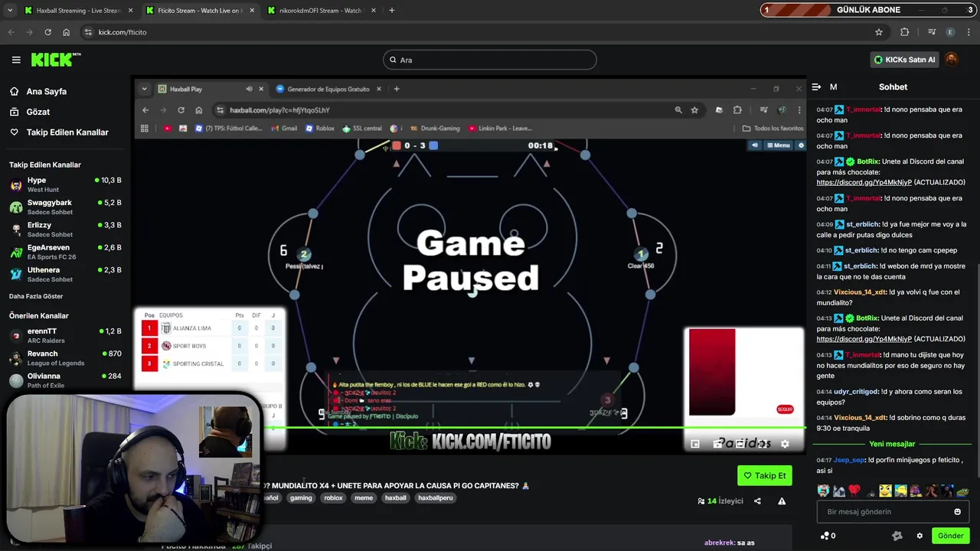Open the browser extensions puzzle icon
Image resolution: width=980 pixels, height=551 pixels.
[x=905, y=32]
